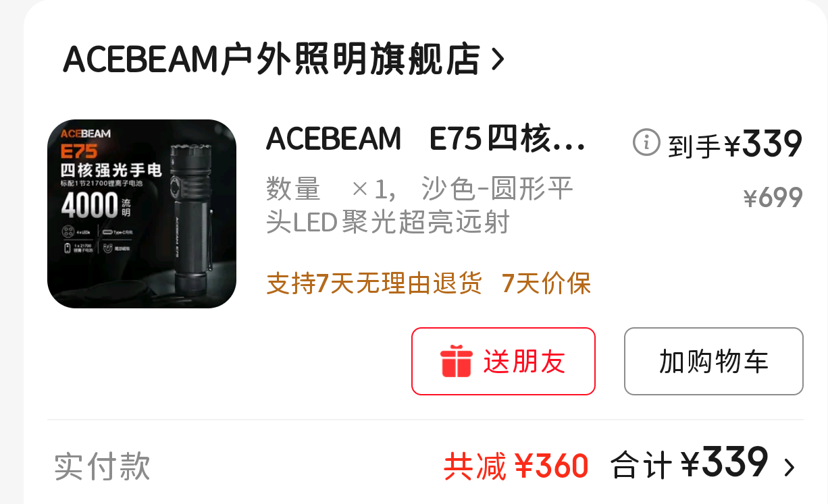Viewport: 828px width, 504px height.
Task: Click the 加购物车 button
Action: point(714,361)
